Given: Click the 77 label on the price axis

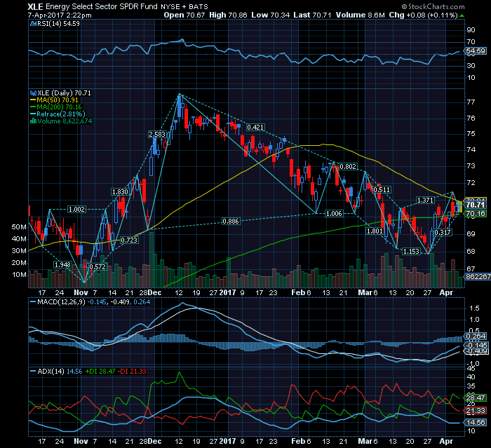Looking at the screenshot, I should 471,102.
